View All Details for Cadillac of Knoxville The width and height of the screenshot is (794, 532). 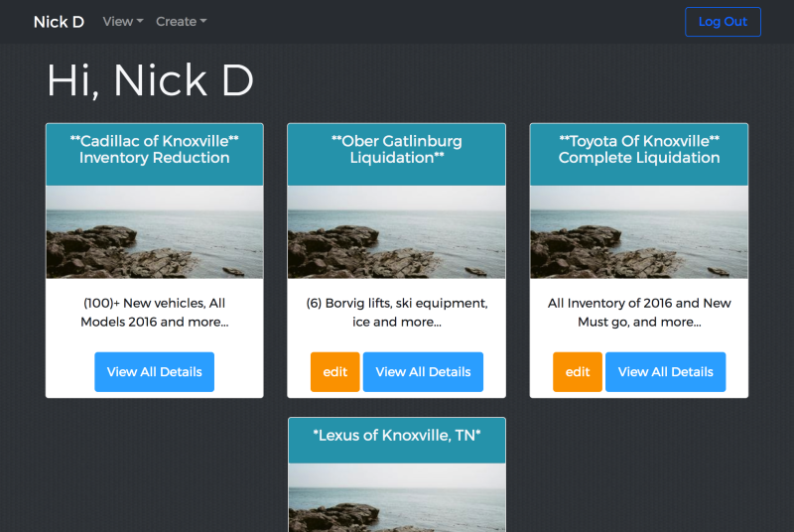point(155,372)
